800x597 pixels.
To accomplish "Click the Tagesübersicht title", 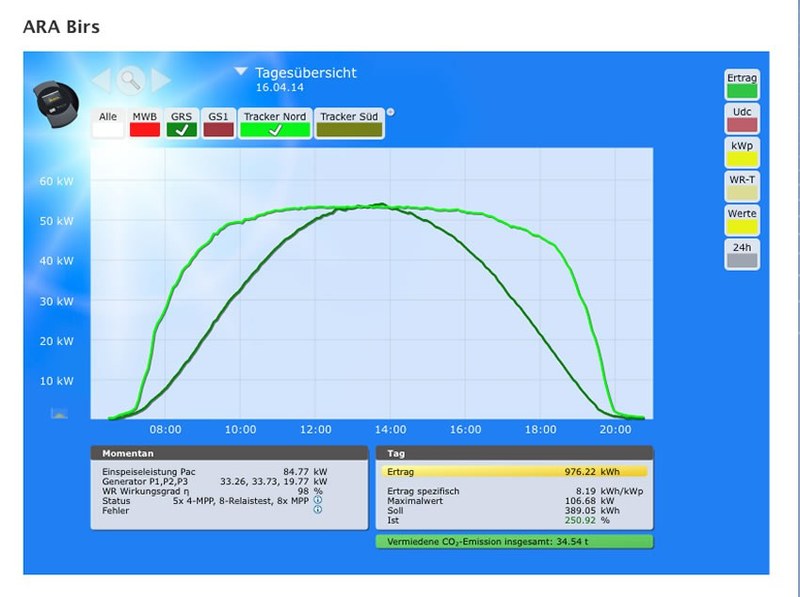I will point(306,72).
